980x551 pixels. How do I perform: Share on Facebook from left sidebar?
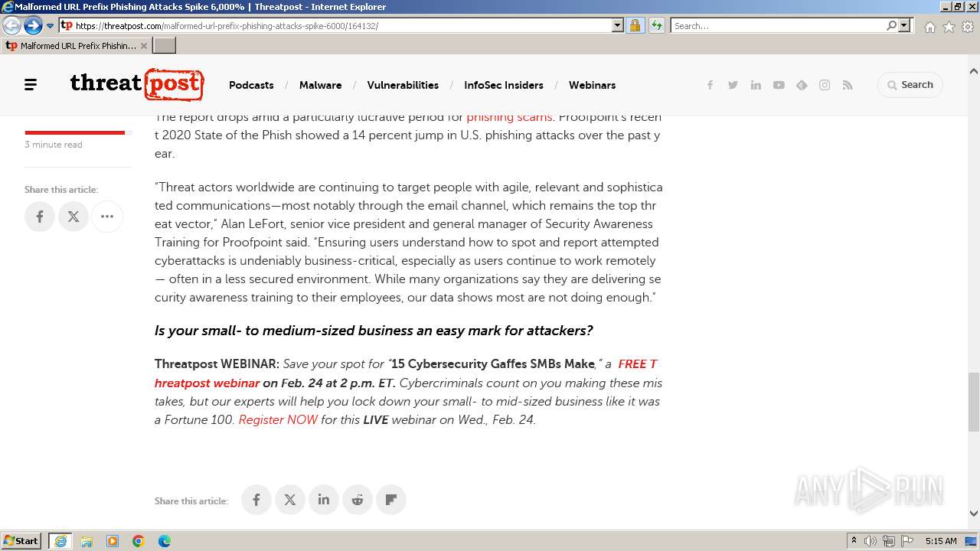pos(40,217)
